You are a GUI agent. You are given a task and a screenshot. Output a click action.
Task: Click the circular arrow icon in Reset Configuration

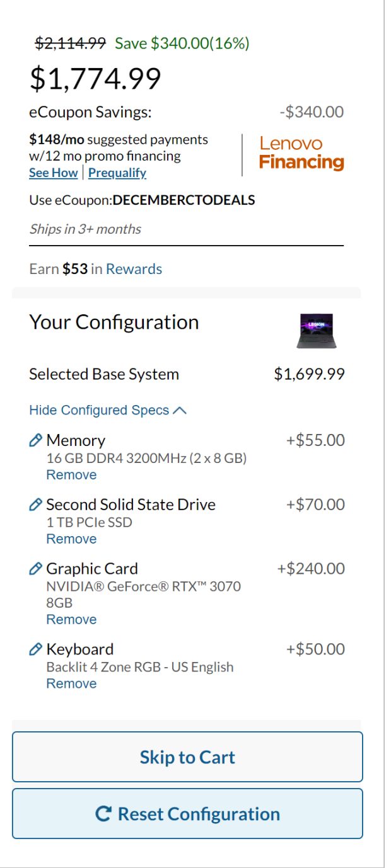tap(103, 814)
